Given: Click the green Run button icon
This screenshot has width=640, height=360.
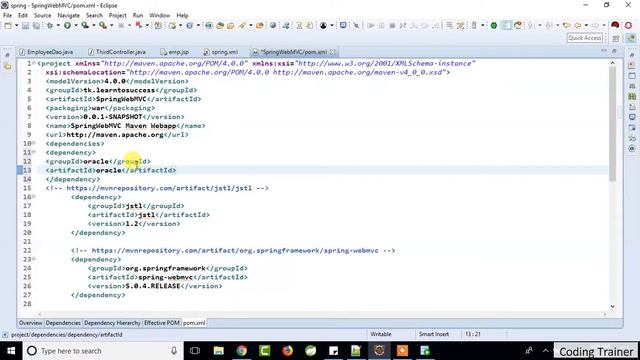Looking at the screenshot, I should click(x=67, y=25).
